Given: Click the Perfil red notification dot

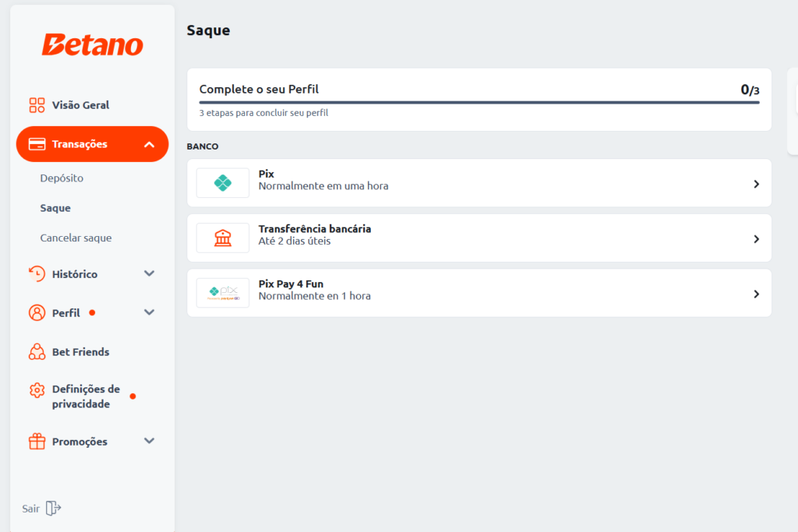Looking at the screenshot, I should (92, 313).
